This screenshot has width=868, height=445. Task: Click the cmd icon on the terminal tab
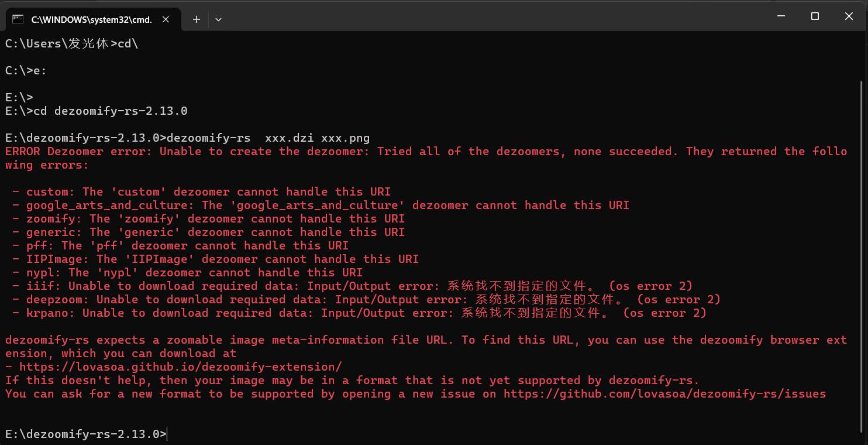coord(18,19)
